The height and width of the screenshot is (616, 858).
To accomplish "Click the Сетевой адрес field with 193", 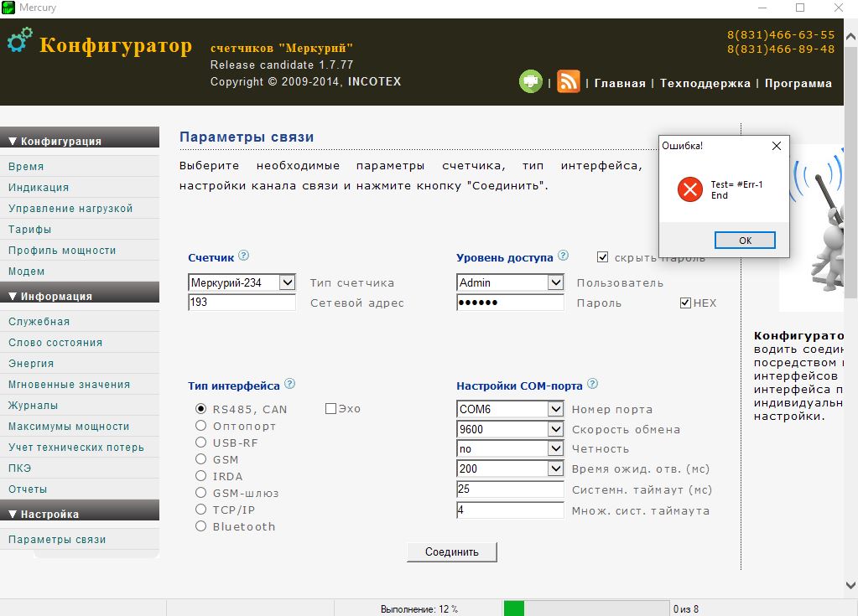I will 242,303.
